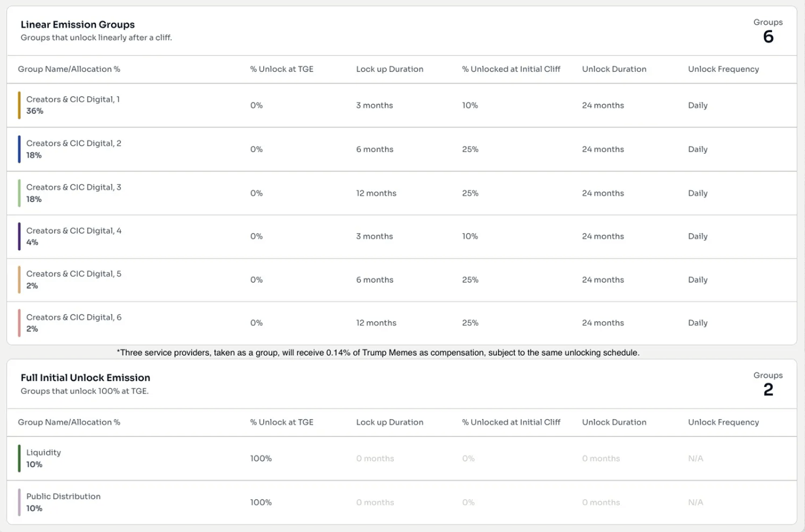Click '10%' initial cliff for Digital, 1

click(x=470, y=105)
